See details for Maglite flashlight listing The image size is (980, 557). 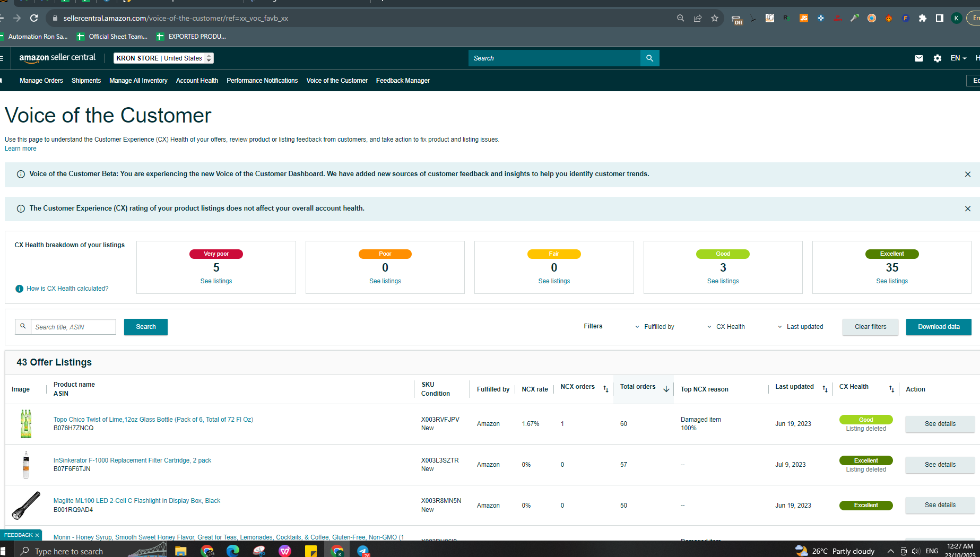[940, 505]
